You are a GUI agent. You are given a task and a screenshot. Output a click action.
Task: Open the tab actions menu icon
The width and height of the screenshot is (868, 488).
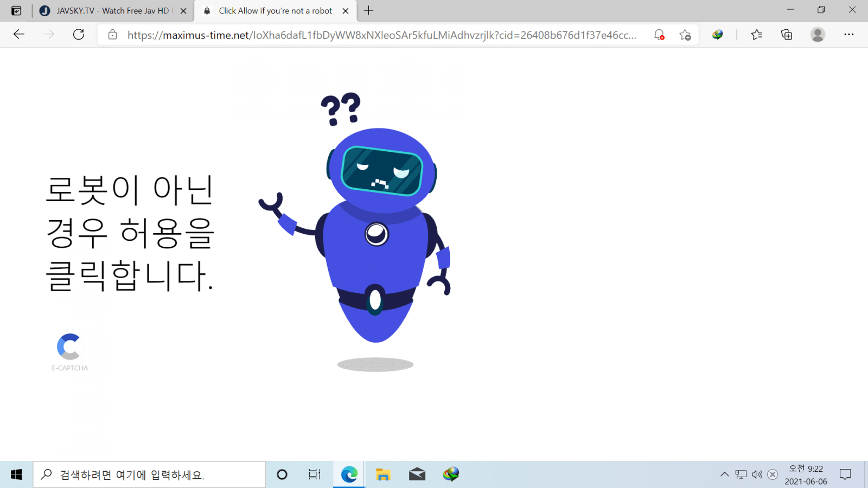pos(16,10)
